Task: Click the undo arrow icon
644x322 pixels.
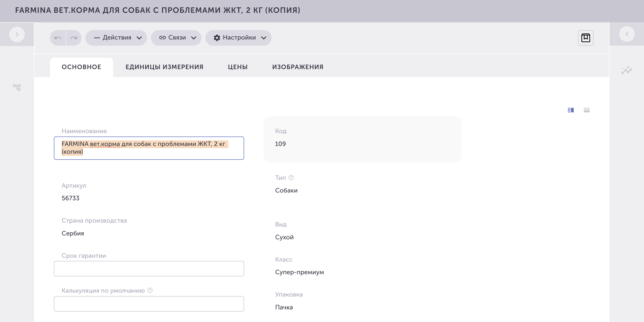Action: point(58,38)
